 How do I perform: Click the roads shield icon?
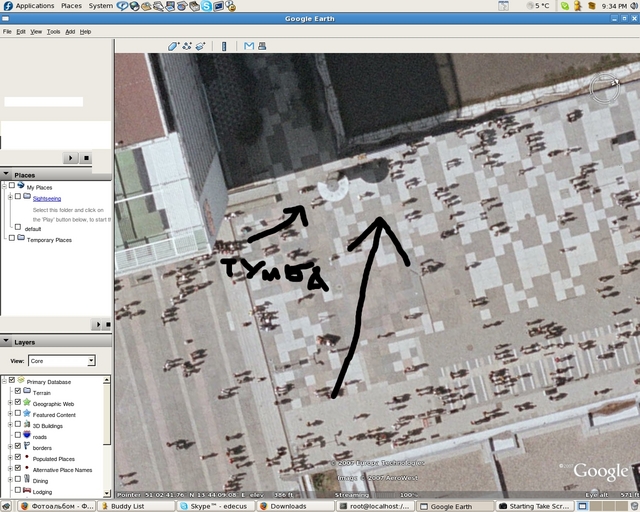pos(27,435)
